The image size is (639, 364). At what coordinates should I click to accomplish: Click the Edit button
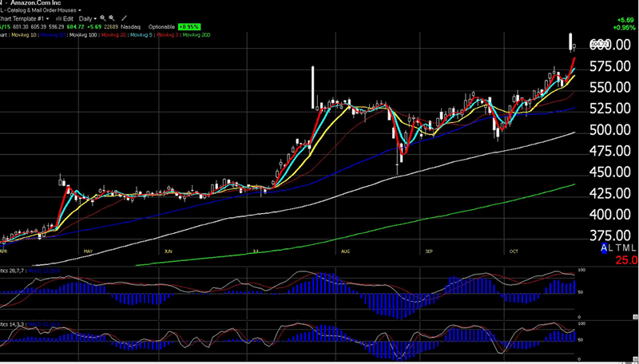click(68, 17)
